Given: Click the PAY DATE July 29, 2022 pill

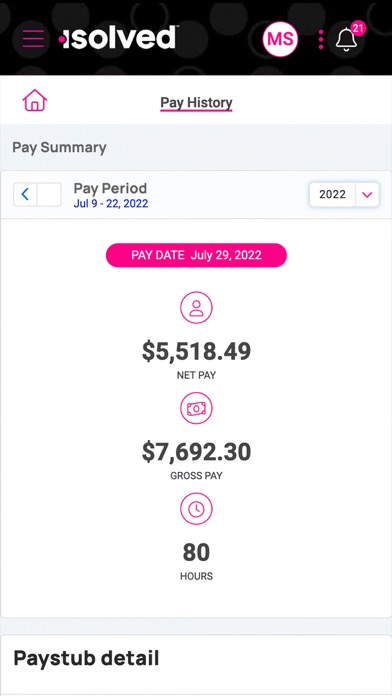Looking at the screenshot, I should click(x=196, y=255).
